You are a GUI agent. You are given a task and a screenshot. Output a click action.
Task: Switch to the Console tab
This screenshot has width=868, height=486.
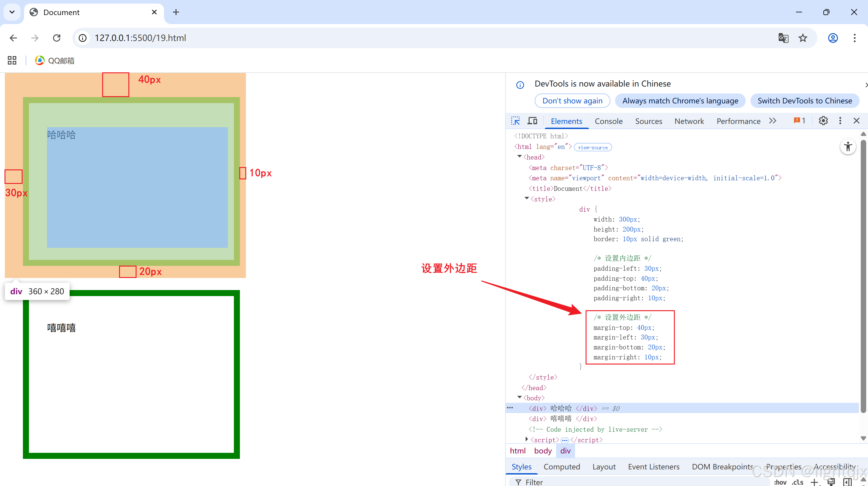click(608, 121)
